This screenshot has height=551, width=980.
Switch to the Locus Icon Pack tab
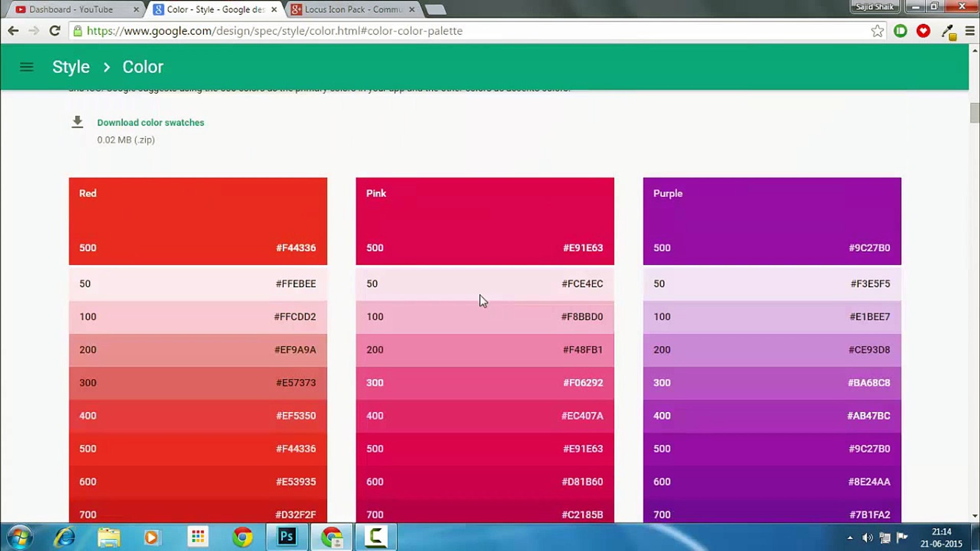[x=352, y=9]
